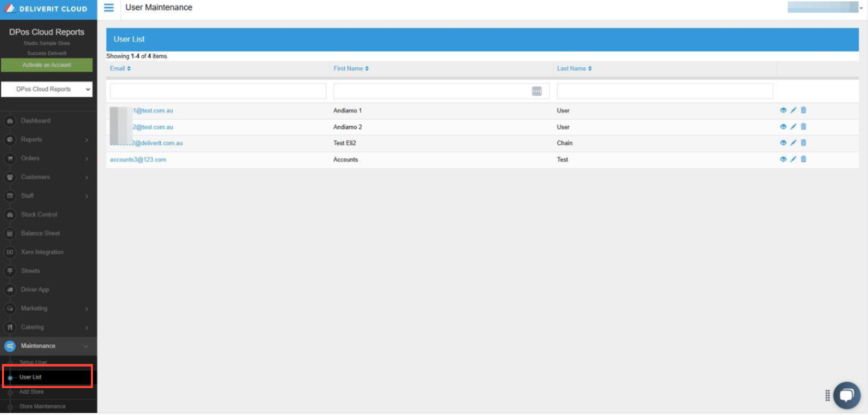The image size is (868, 415).
Task: View details of accounts3@123.com user
Action: [x=782, y=159]
